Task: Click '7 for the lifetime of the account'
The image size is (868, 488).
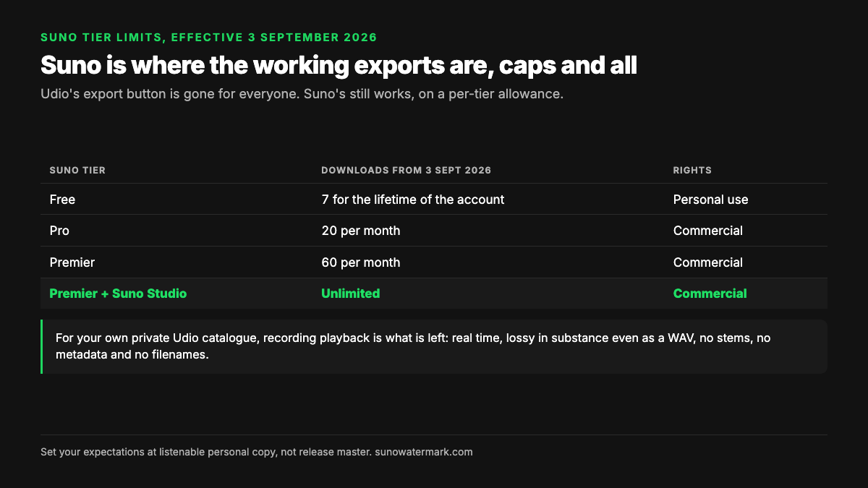Action: click(x=412, y=200)
